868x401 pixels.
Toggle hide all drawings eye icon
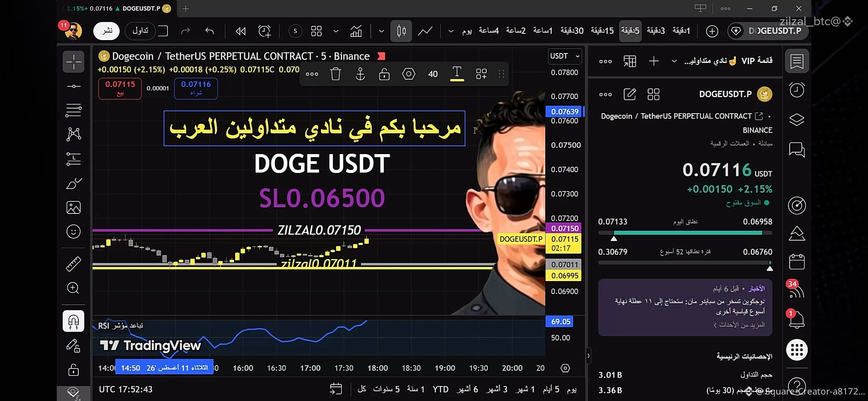73,392
